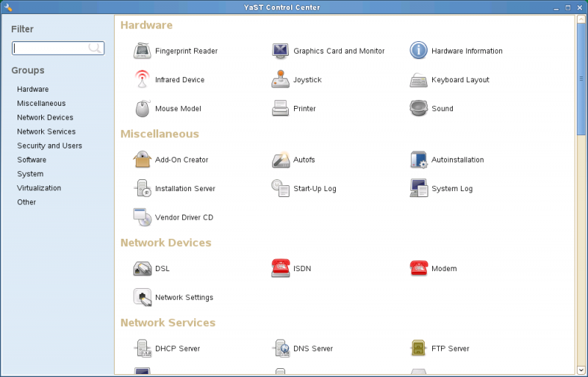Choose Network Services group in sidebar
The width and height of the screenshot is (588, 377).
click(x=46, y=132)
